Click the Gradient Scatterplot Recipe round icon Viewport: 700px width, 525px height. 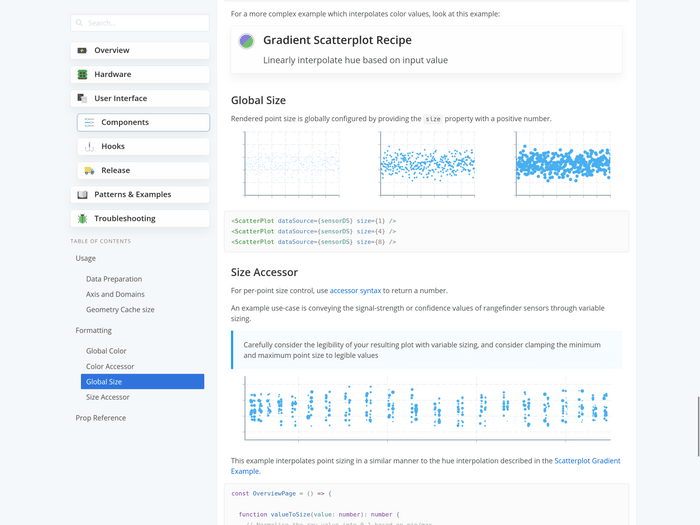click(247, 41)
